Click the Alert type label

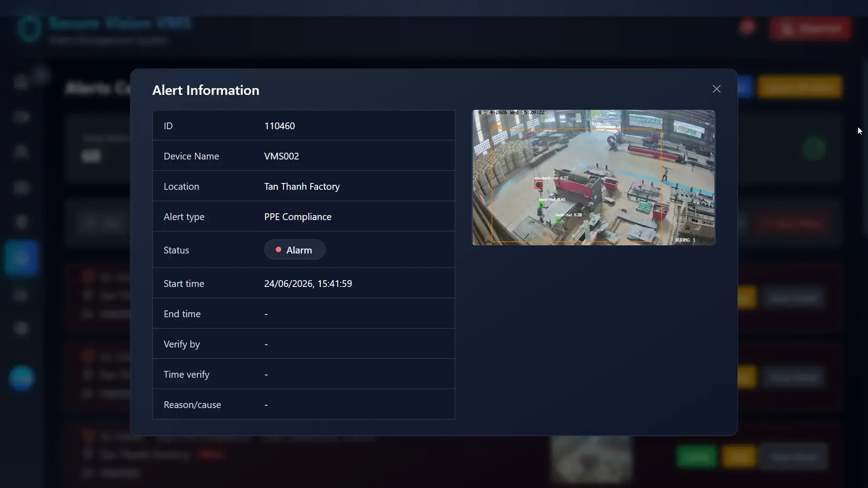[x=184, y=217]
